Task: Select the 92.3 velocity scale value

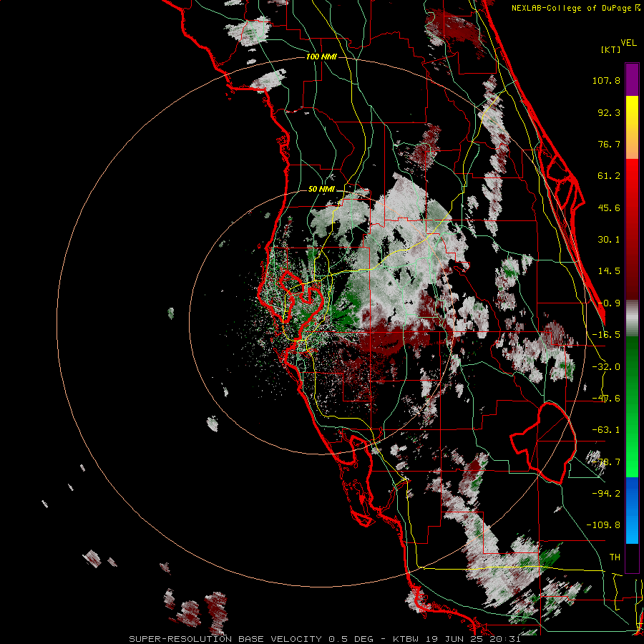Action: (x=609, y=112)
